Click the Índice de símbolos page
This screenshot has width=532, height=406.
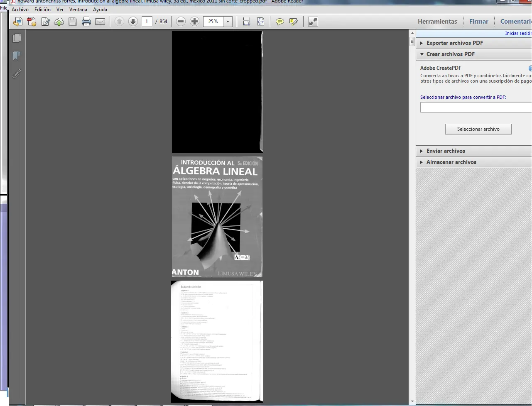click(217, 341)
